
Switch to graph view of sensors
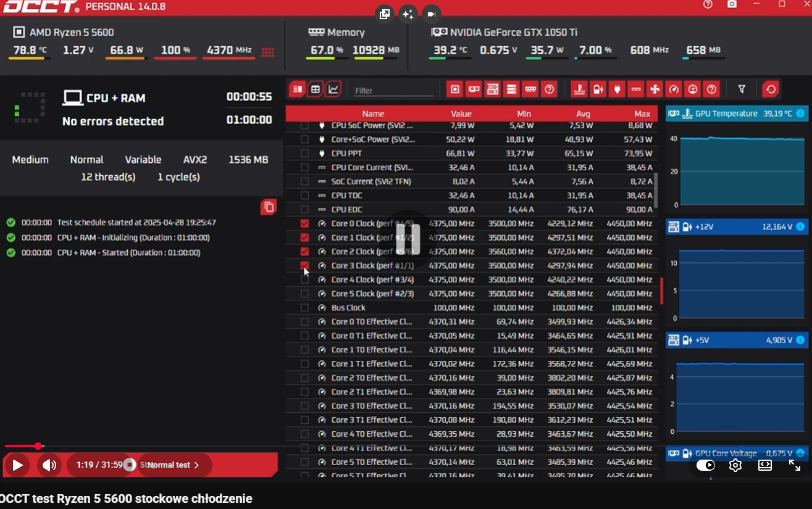333,89
